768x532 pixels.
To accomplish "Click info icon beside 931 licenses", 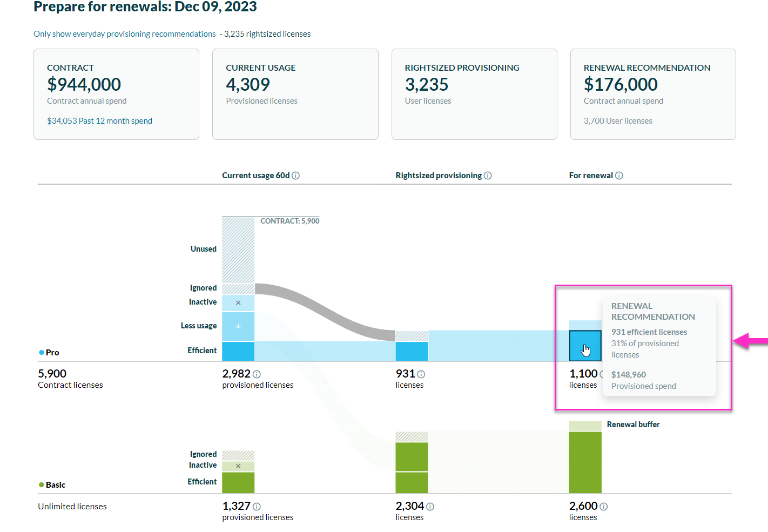I will [x=421, y=374].
